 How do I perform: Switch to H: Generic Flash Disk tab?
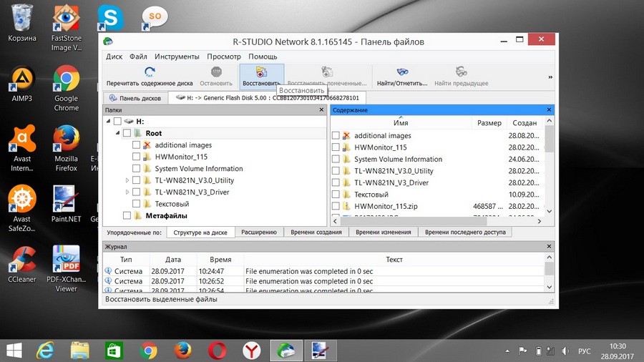pos(267,98)
